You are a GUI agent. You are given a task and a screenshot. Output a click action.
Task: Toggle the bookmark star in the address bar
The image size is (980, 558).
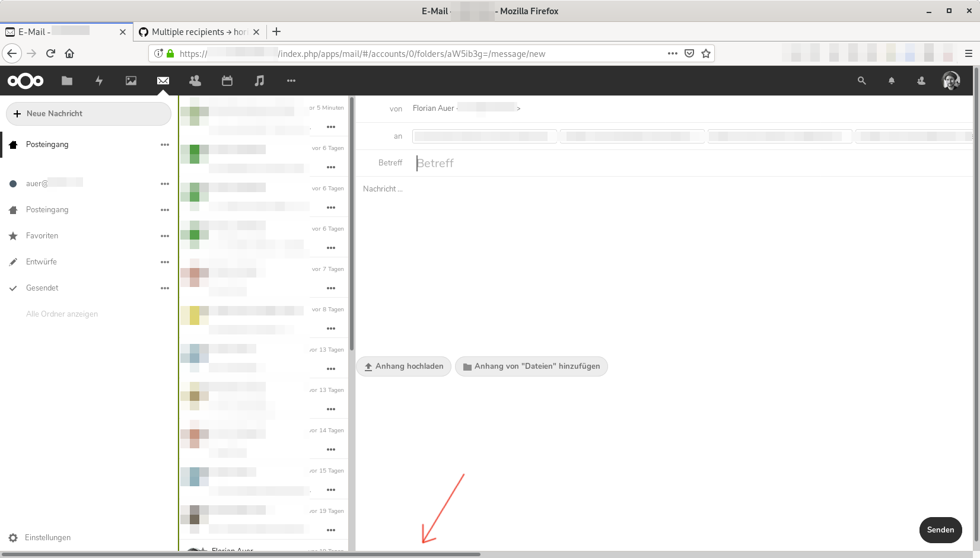coord(706,53)
